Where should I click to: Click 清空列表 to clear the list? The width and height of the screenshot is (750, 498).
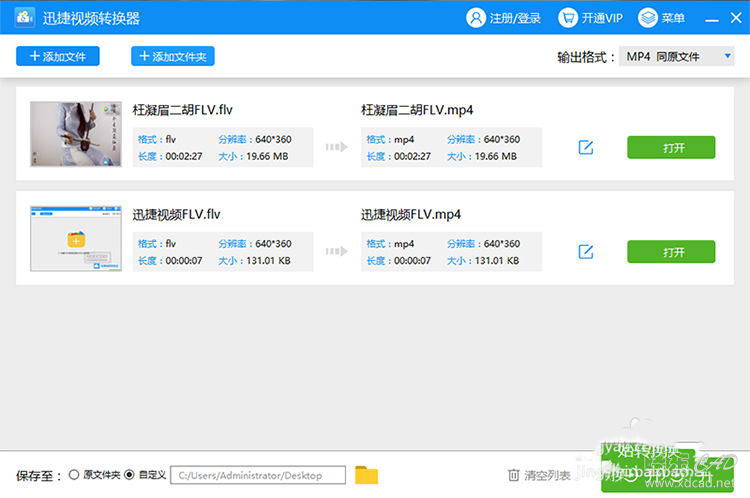tap(539, 476)
